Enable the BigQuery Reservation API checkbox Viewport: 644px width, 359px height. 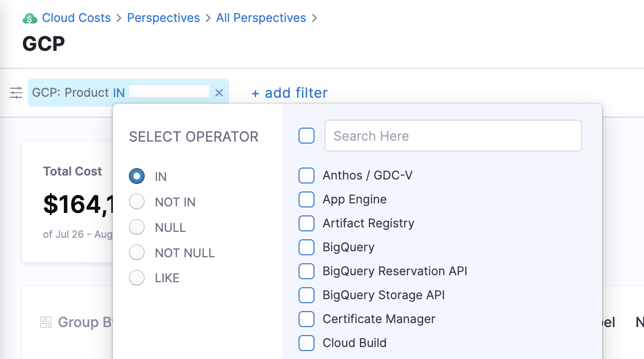click(307, 271)
